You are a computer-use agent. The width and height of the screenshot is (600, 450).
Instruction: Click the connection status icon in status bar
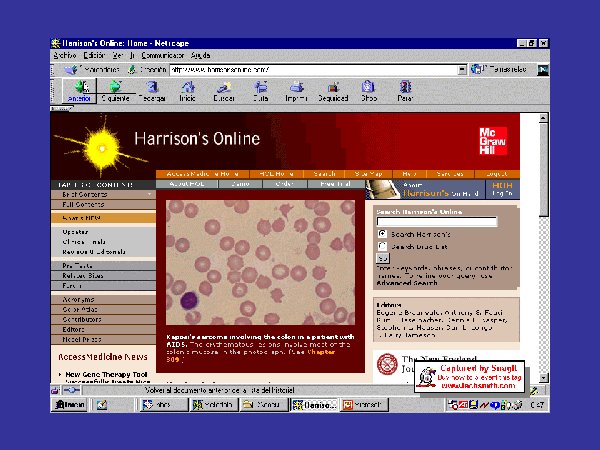(72, 390)
